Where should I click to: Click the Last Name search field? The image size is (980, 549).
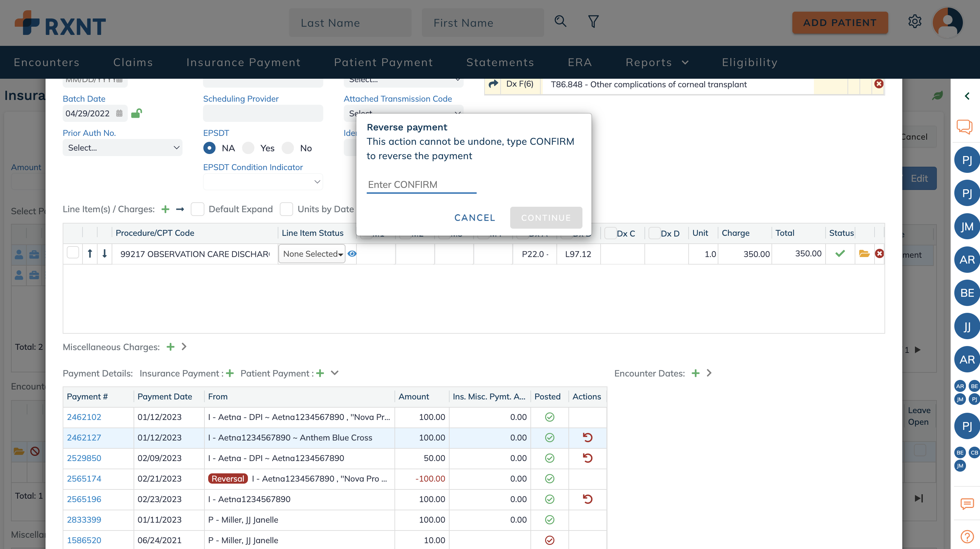[350, 23]
